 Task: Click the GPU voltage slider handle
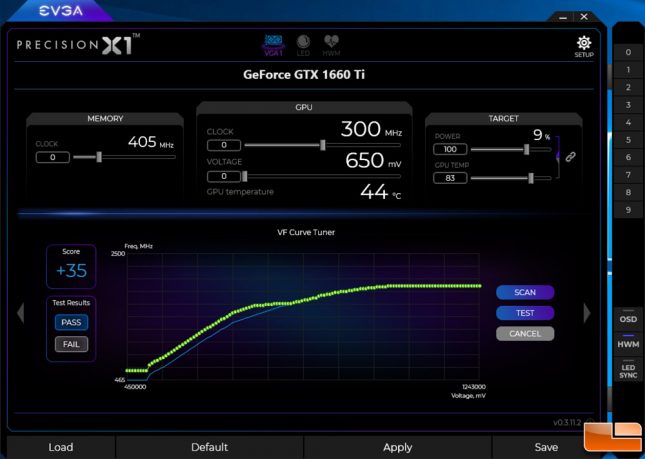[x=245, y=176]
